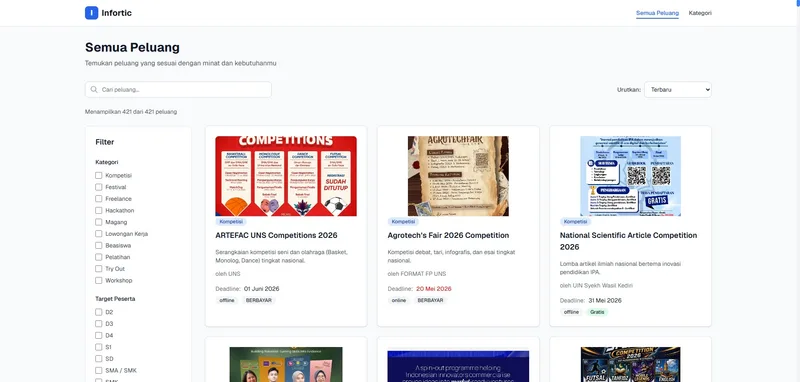Click 'Menampilkan 421 dari 421 peluang' text

pyautogui.click(x=131, y=112)
